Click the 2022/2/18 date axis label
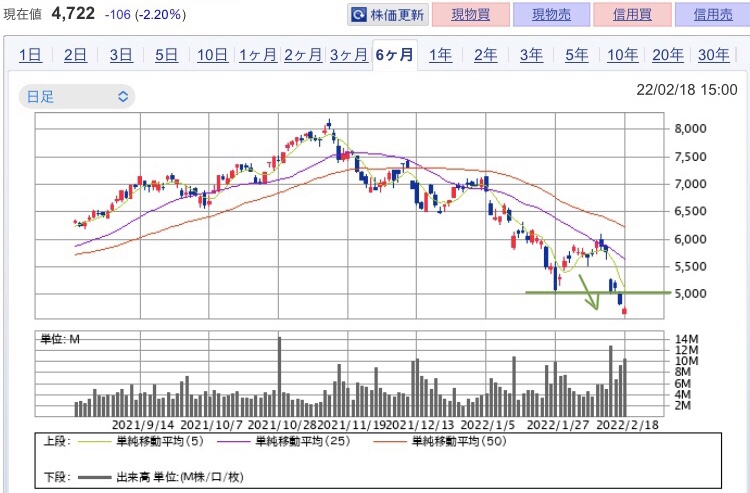750x493 pixels. pyautogui.click(x=628, y=425)
